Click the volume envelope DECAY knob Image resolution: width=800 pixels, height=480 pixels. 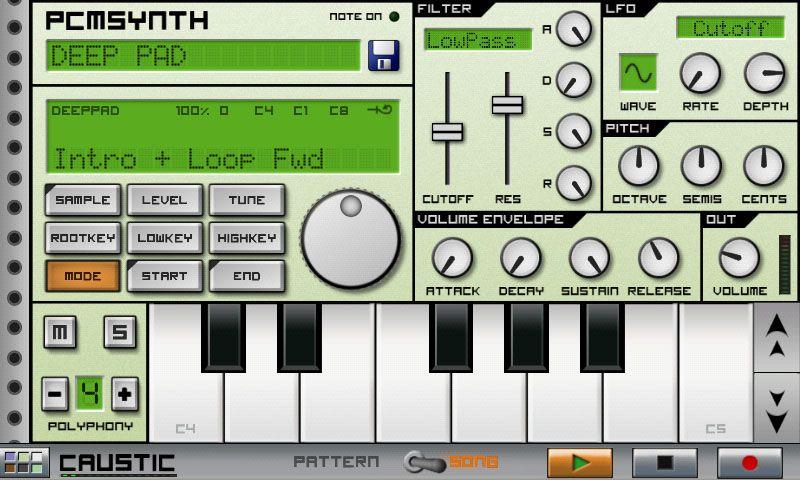tap(520, 258)
